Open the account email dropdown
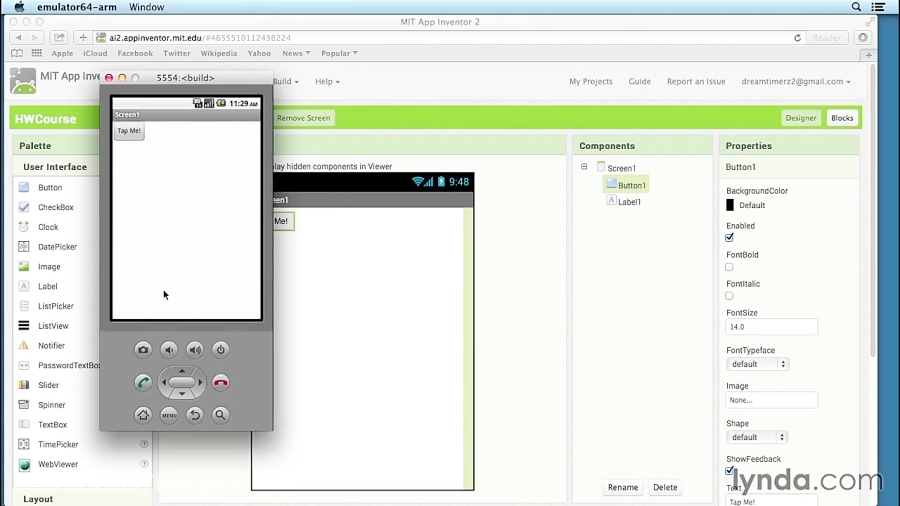 796,81
